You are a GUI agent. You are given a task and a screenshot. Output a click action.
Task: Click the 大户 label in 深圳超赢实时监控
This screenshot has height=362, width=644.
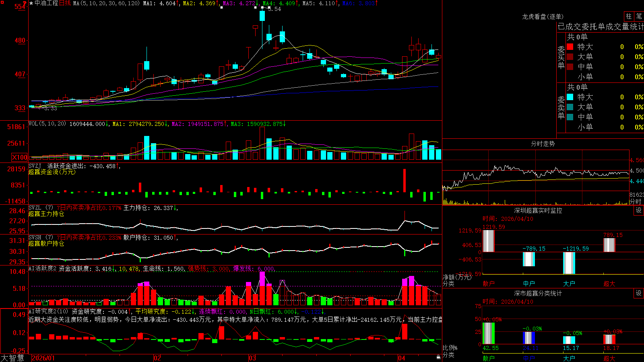[569, 284]
